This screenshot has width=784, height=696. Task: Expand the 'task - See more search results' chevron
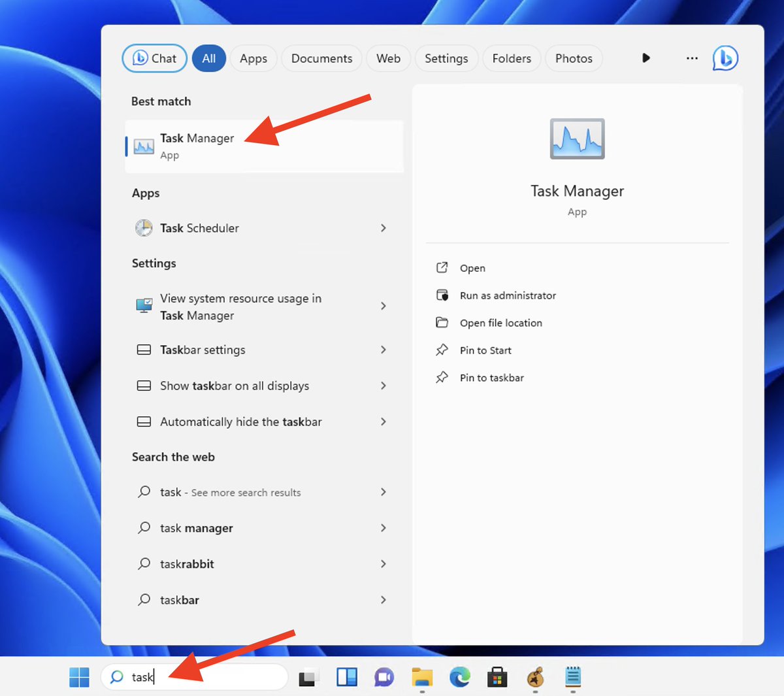pyautogui.click(x=384, y=491)
